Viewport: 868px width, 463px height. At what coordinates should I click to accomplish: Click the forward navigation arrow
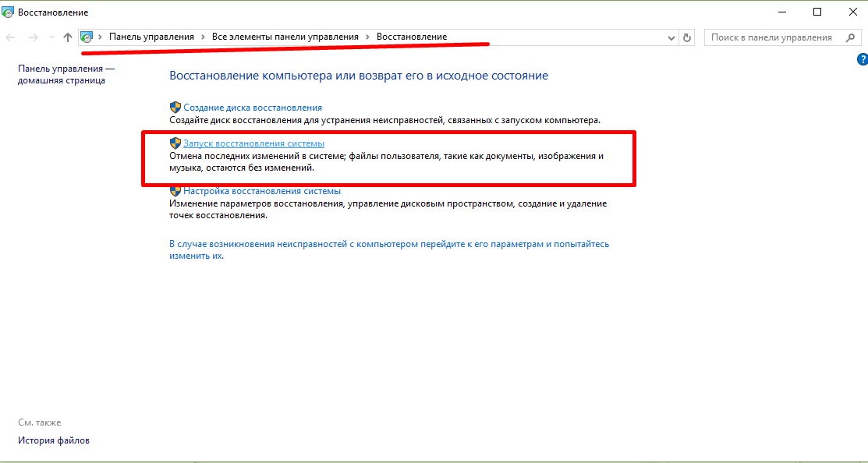tap(33, 37)
